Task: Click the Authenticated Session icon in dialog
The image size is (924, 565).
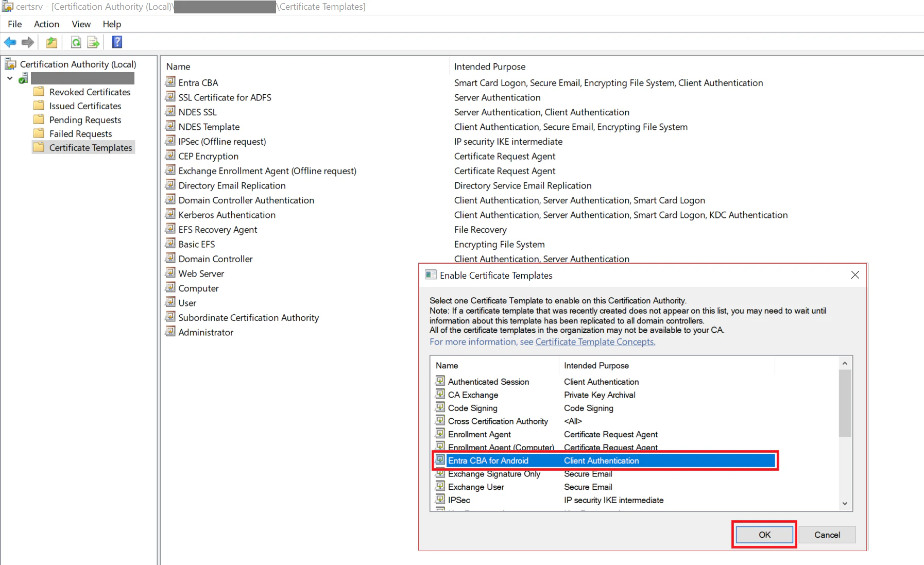Action: 440,381
